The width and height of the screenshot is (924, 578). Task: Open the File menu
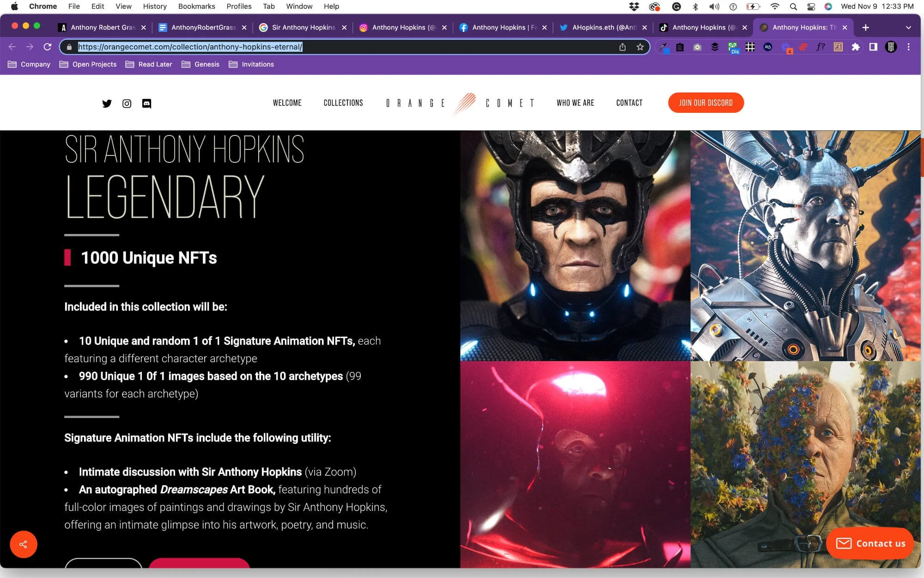click(74, 6)
